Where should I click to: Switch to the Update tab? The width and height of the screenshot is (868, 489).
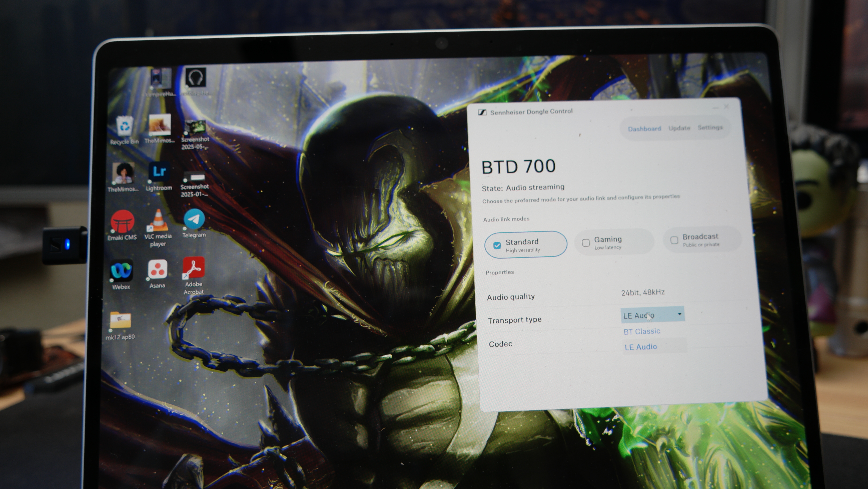click(x=679, y=128)
